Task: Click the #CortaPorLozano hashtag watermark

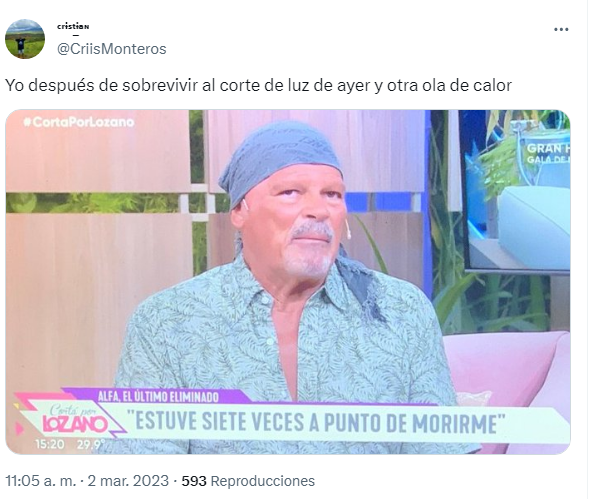Action: (78, 122)
